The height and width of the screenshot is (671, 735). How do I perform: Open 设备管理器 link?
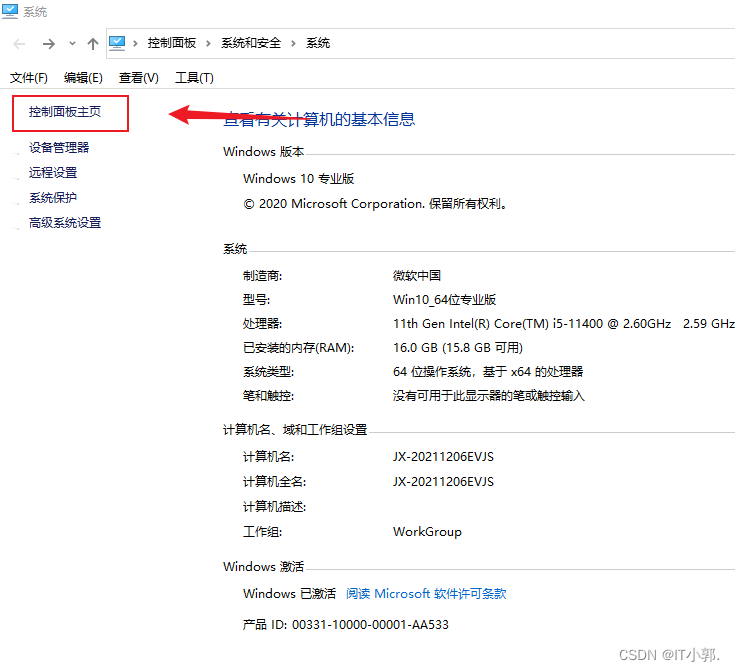coord(59,148)
